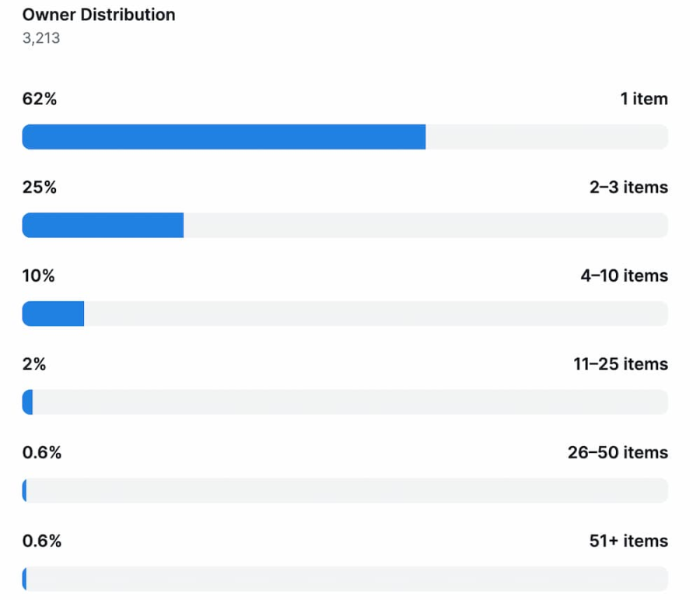The height and width of the screenshot is (600, 700).
Task: Click the 51+ items progress bar
Action: pos(345,579)
